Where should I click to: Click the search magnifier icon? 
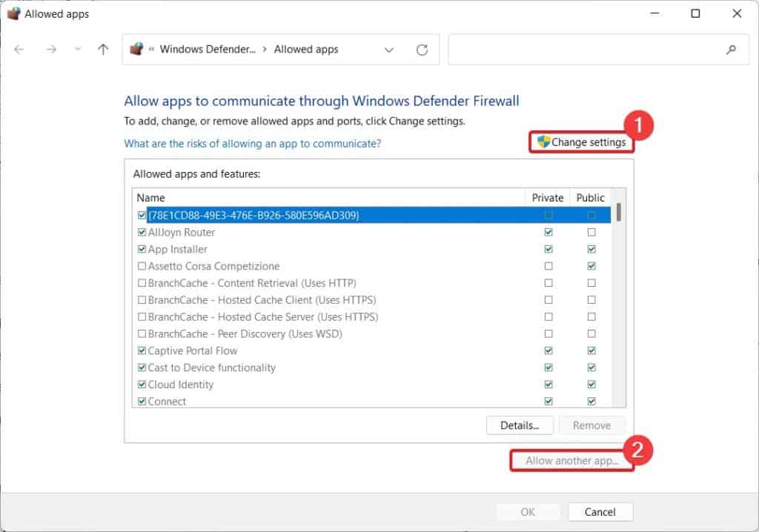coord(731,50)
